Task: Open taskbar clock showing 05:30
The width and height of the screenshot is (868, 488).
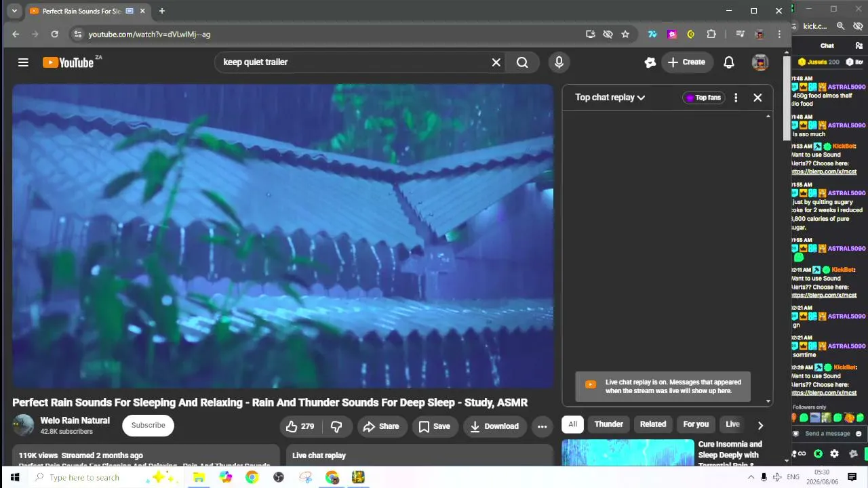Action: tap(822, 477)
